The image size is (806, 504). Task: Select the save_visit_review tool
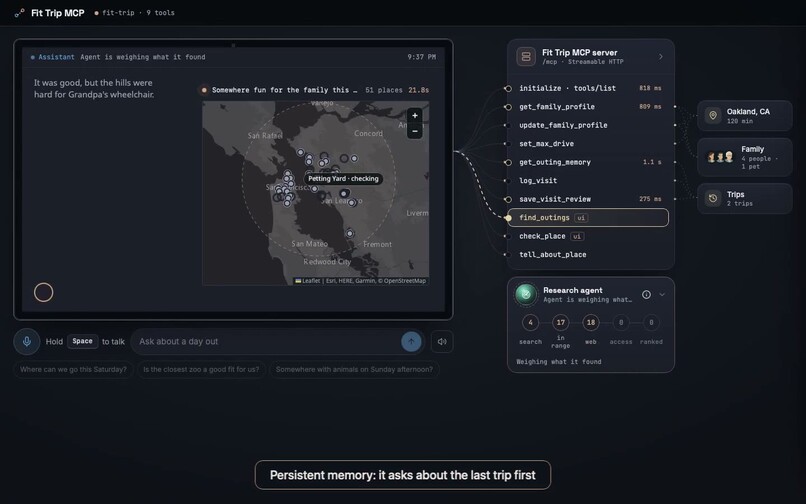coord(588,199)
